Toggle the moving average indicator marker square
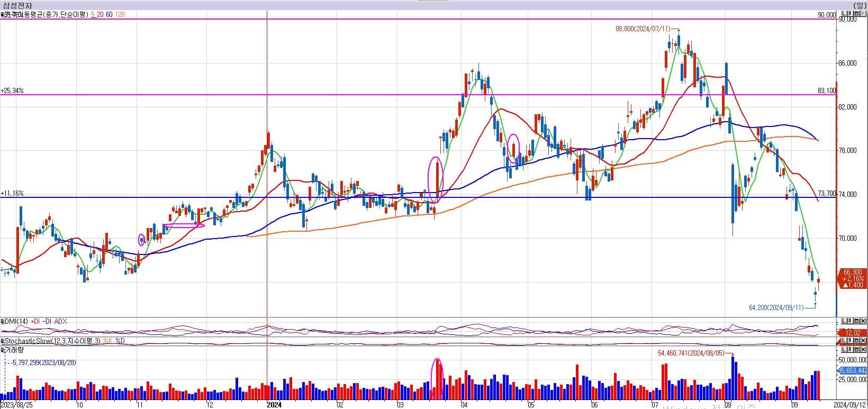Image resolution: width=868 pixels, height=409 pixels. pyautogui.click(x=2, y=15)
